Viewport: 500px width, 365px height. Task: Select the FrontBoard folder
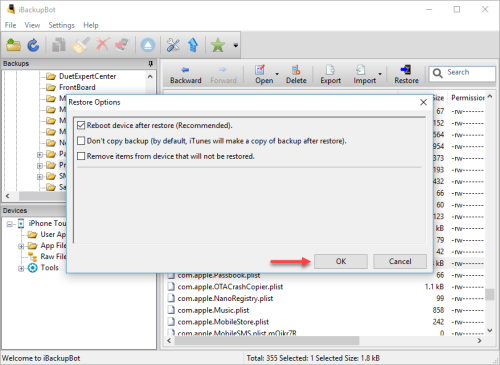[x=77, y=87]
